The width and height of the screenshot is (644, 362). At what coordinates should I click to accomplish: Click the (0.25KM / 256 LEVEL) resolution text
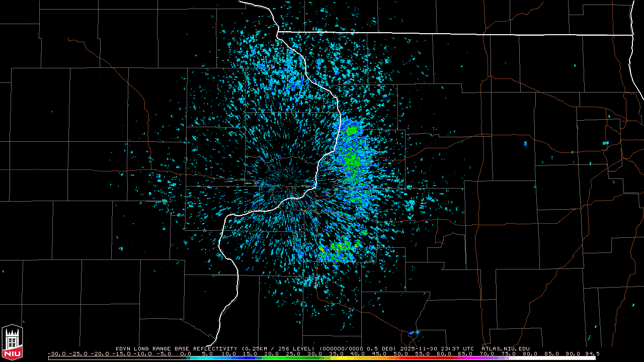(279, 348)
